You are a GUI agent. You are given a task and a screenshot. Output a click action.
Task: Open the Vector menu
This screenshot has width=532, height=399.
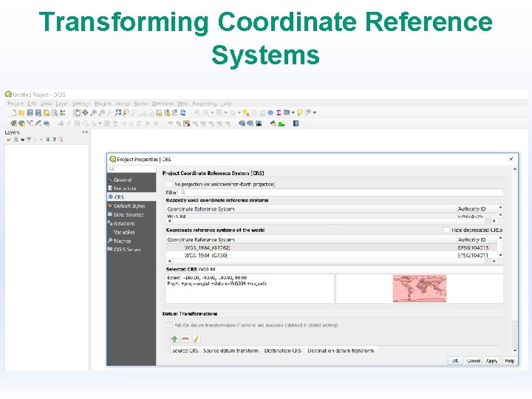123,104
